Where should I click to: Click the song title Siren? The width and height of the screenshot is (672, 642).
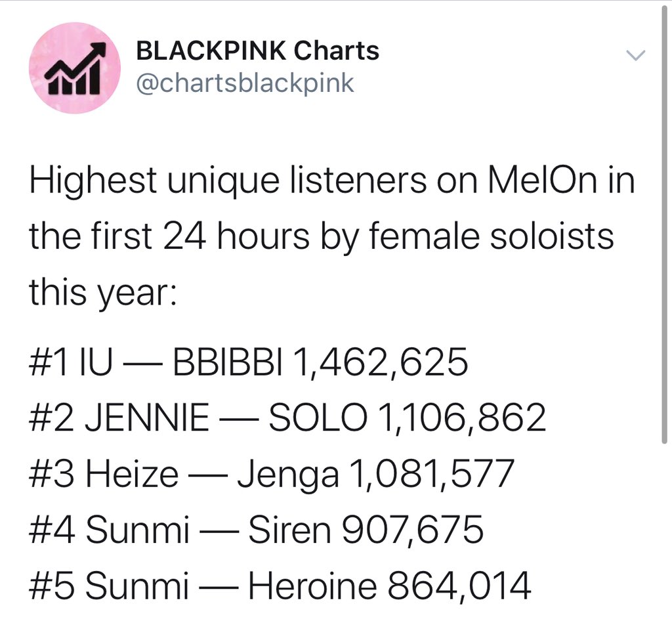point(289,530)
